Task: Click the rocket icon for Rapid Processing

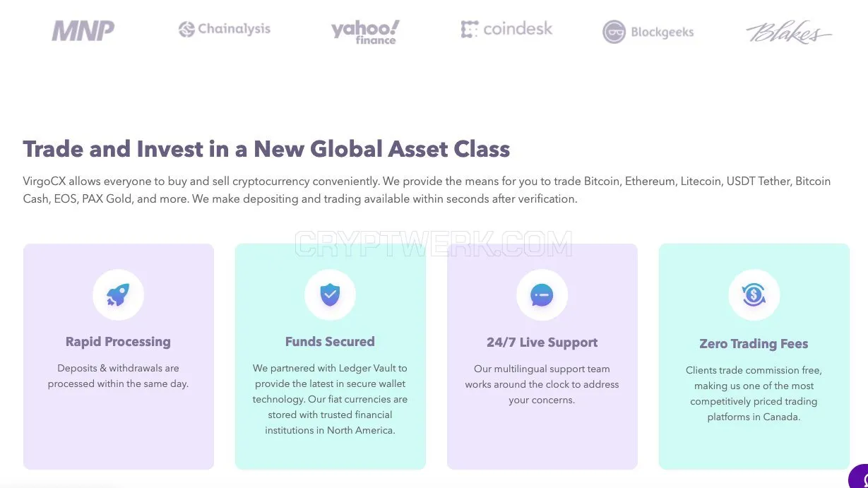Action: (x=118, y=294)
